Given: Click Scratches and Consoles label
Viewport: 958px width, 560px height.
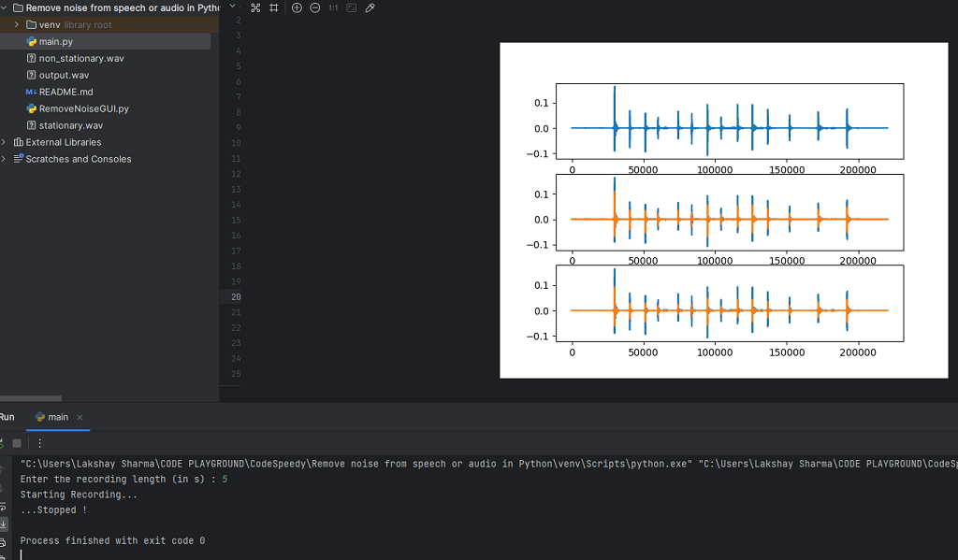Looking at the screenshot, I should point(79,159).
